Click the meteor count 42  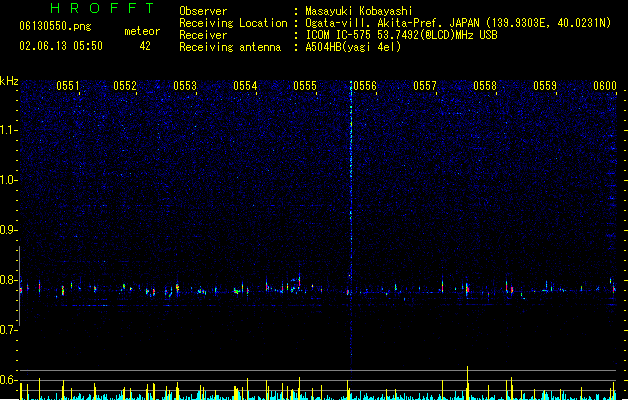click(145, 46)
